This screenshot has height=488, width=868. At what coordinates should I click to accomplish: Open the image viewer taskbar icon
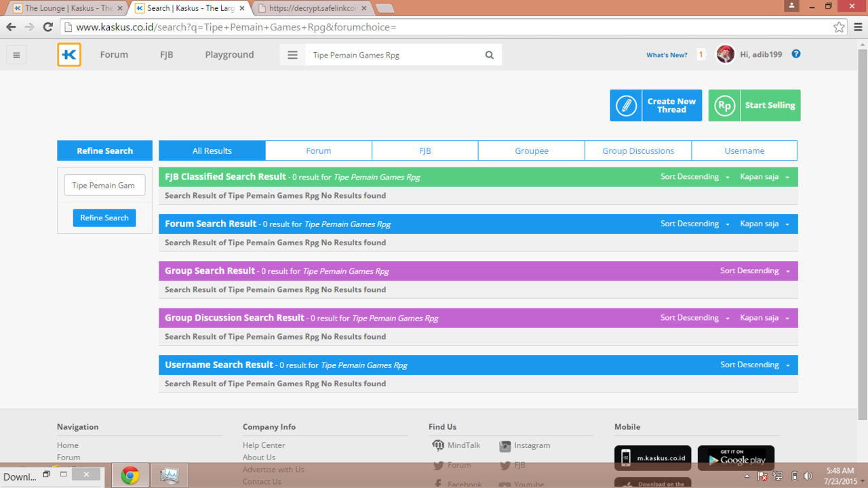[169, 476]
